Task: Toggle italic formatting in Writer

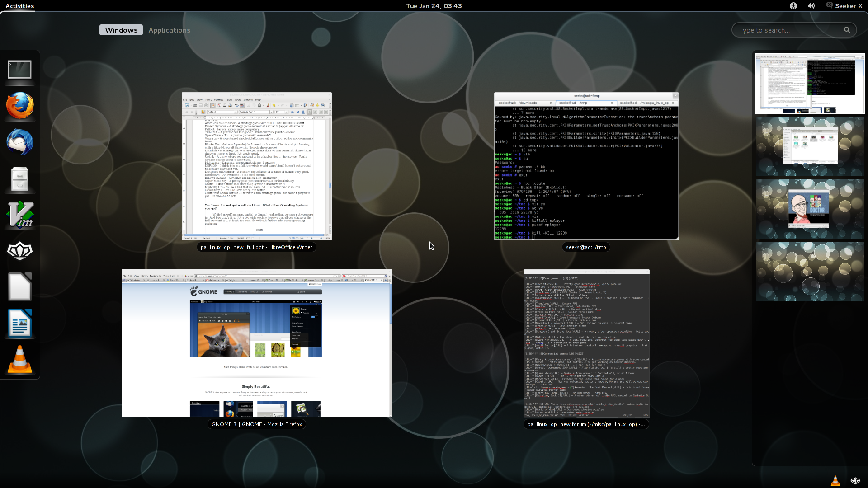Action: click(x=297, y=112)
